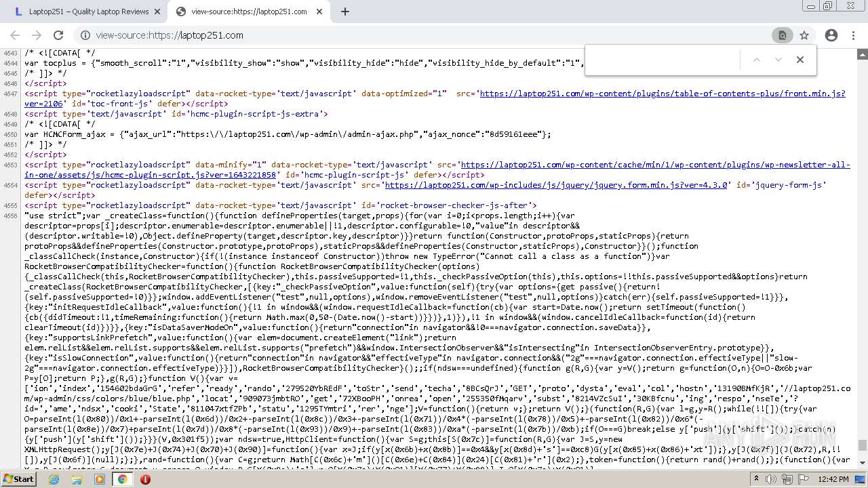The height and width of the screenshot is (488, 868).
Task: Click the Find in page icon in address bar
Action: pyautogui.click(x=782, y=35)
